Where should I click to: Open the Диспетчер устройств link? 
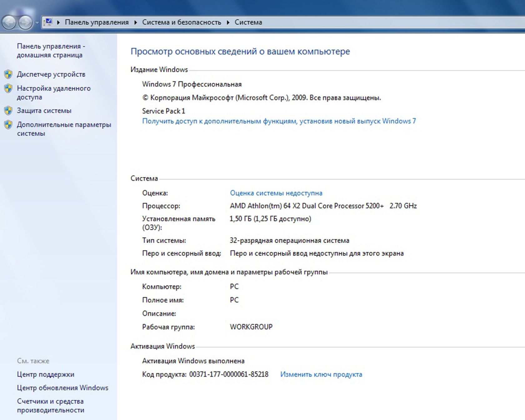click(51, 74)
